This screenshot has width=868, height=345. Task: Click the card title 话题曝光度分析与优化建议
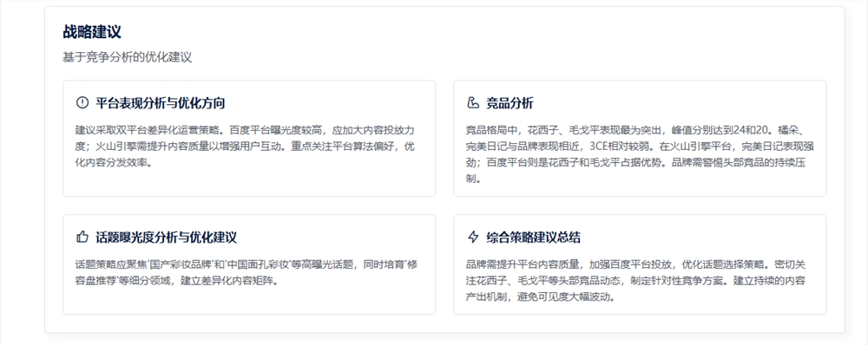(166, 238)
